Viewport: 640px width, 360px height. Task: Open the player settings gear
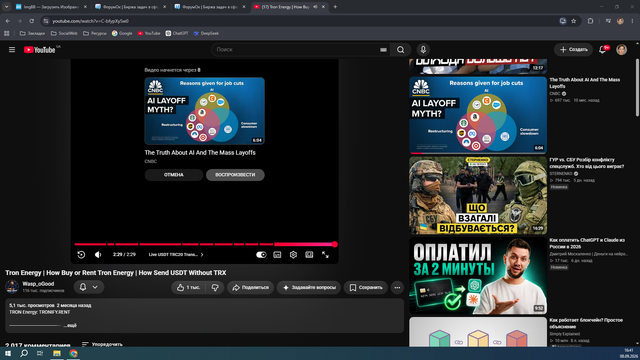pos(293,255)
